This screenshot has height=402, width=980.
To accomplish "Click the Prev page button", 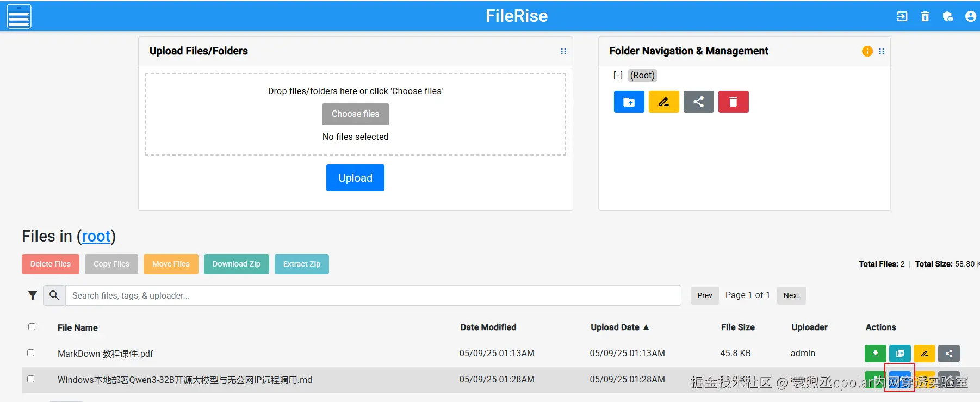I will (x=705, y=295).
